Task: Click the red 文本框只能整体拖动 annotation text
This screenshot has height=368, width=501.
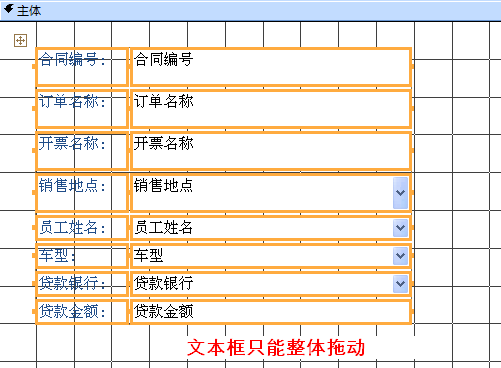Action: tap(276, 347)
